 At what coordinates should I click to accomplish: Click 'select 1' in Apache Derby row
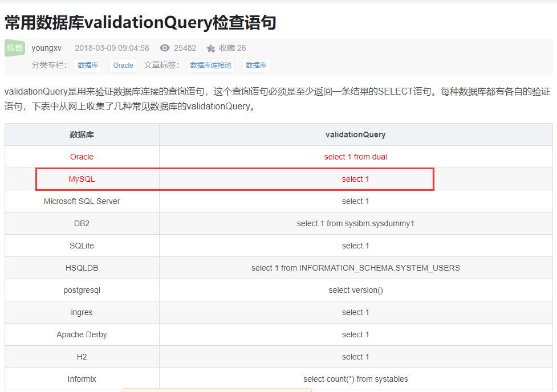pos(356,334)
